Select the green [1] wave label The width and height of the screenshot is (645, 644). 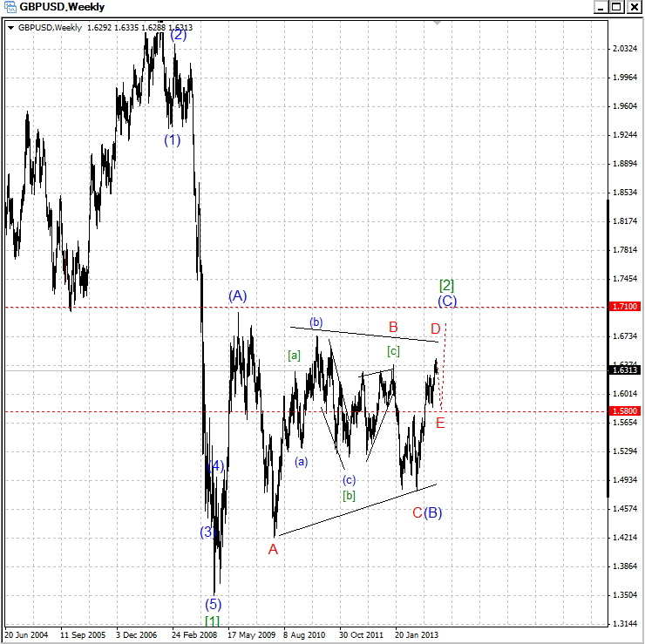(x=212, y=620)
